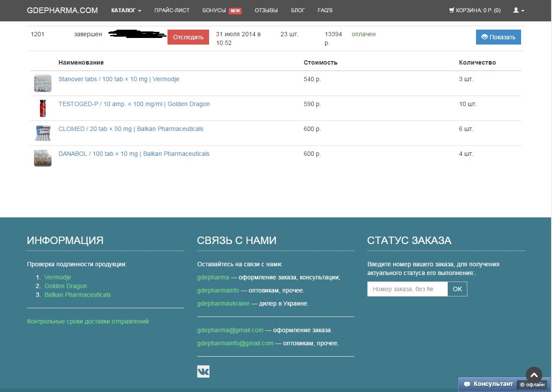Click the scroll-to-top arrow button
This screenshot has width=552, height=392.
coord(534,375)
